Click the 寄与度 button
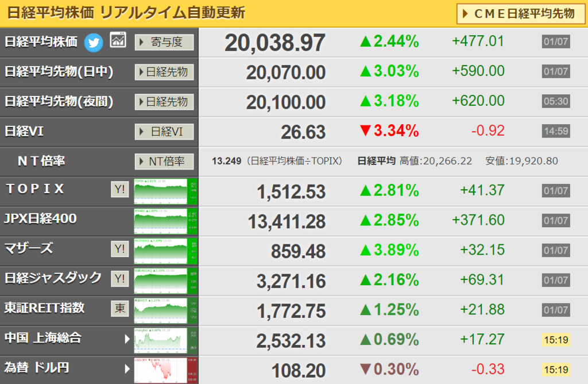Image resolution: width=588 pixels, height=384 pixels. click(164, 42)
